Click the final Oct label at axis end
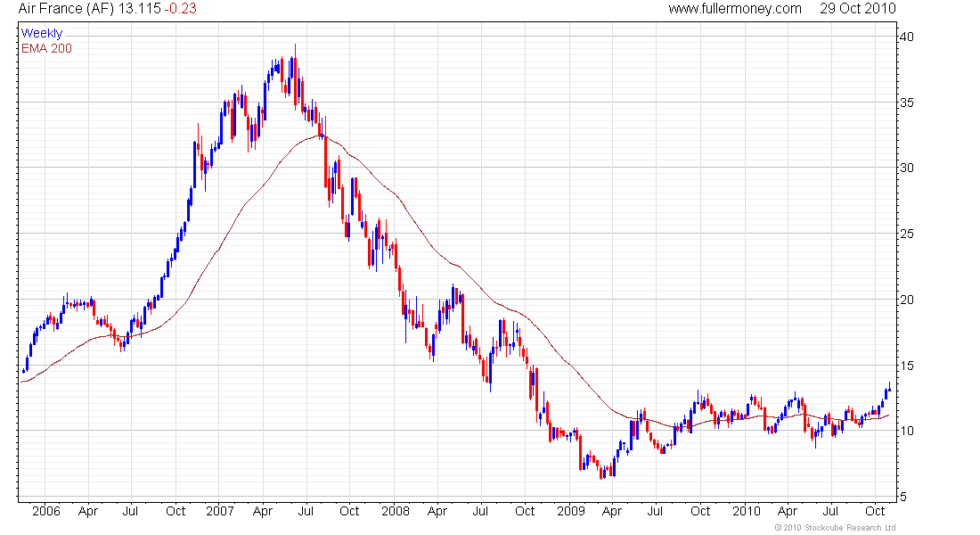The image size is (980, 535). [x=874, y=511]
